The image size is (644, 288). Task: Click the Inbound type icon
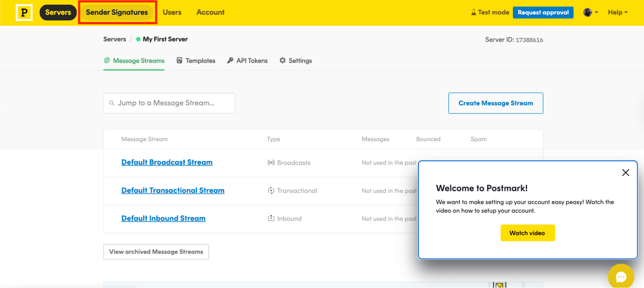click(271, 218)
